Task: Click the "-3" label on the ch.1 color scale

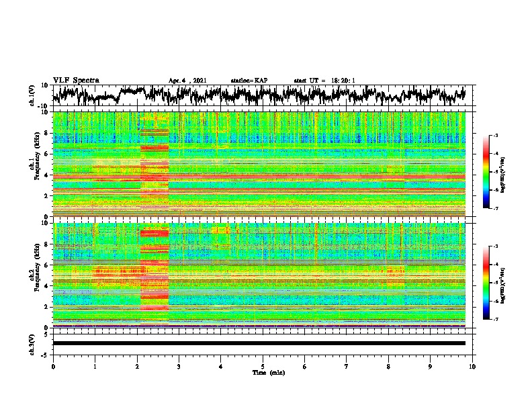Action: [496, 136]
